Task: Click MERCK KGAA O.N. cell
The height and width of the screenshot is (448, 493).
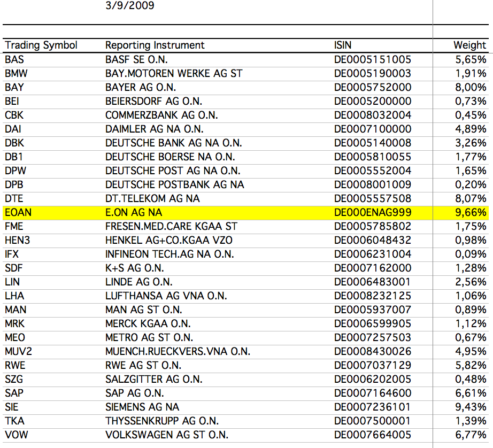Action: pyautogui.click(x=148, y=323)
